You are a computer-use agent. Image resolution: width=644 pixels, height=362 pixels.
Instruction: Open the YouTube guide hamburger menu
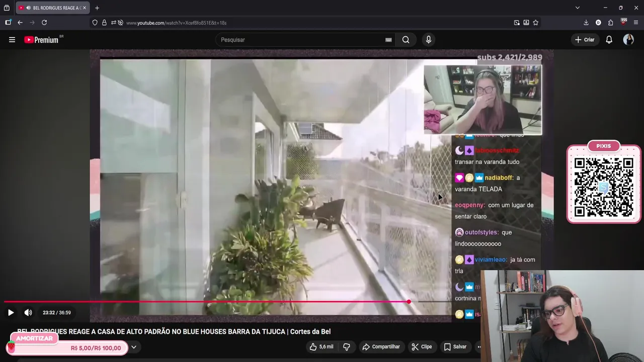pos(12,40)
